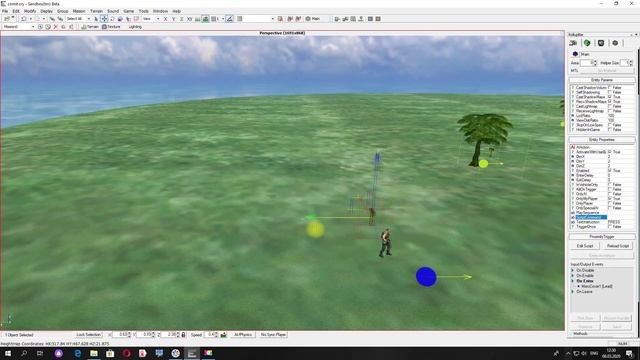Viewport: 640px width, 360px height.
Task: Collapse the Entity Properties rollup
Action: coord(602,140)
